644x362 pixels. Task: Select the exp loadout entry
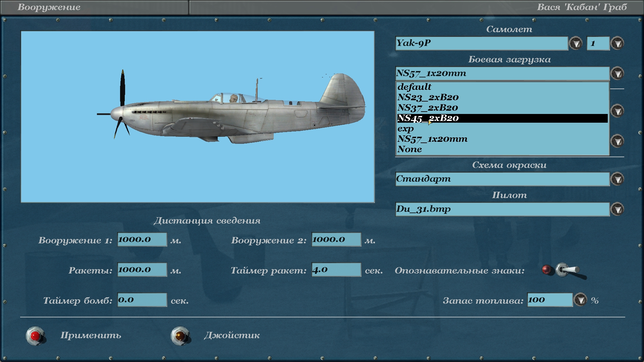406,128
